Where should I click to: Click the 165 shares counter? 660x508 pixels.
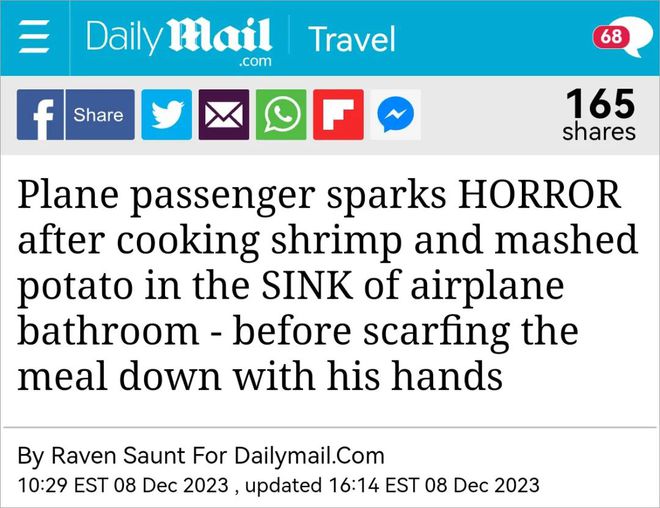coord(599,114)
